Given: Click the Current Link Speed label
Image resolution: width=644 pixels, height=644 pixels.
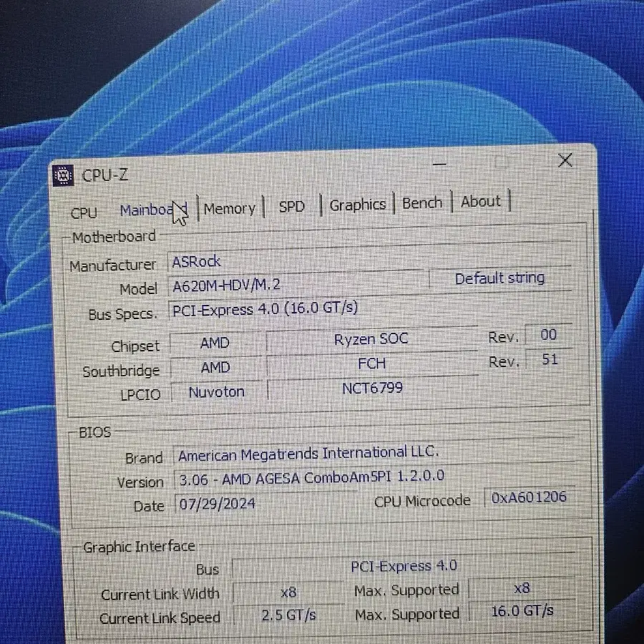Looking at the screenshot, I should pyautogui.click(x=160, y=618).
